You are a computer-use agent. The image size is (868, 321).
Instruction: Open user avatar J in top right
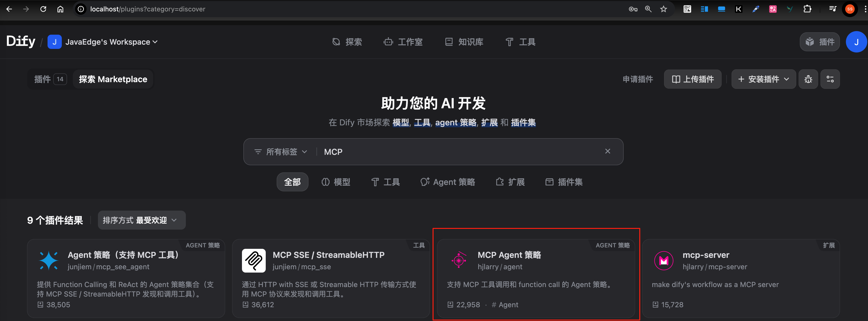pos(856,42)
